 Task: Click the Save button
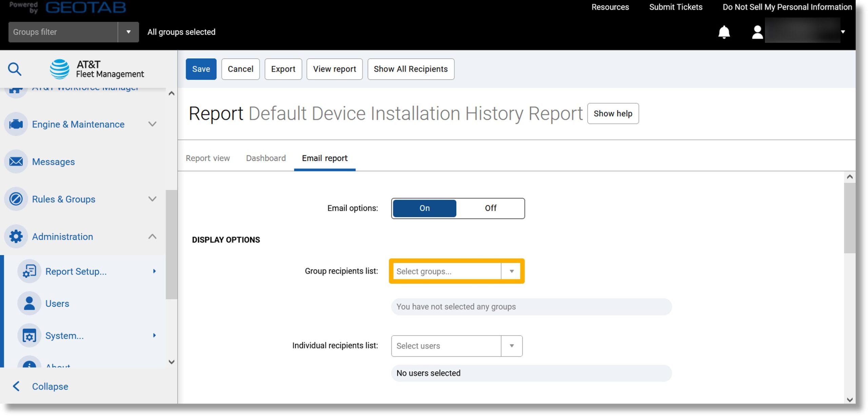(201, 69)
